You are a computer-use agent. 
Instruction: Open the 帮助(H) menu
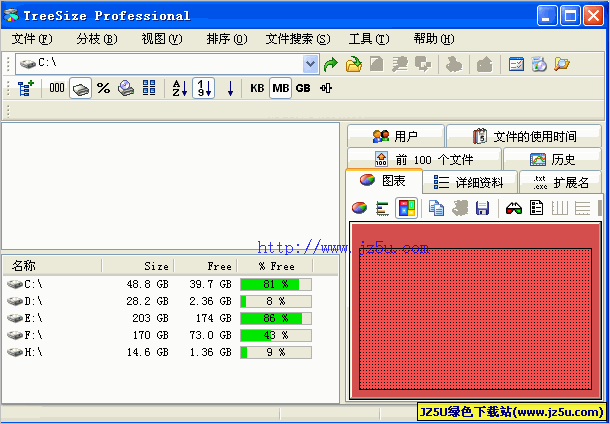[x=434, y=39]
